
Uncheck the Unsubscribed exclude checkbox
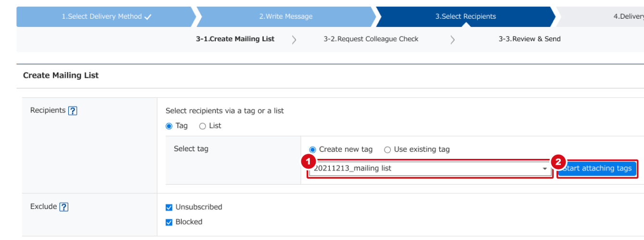[169, 207]
